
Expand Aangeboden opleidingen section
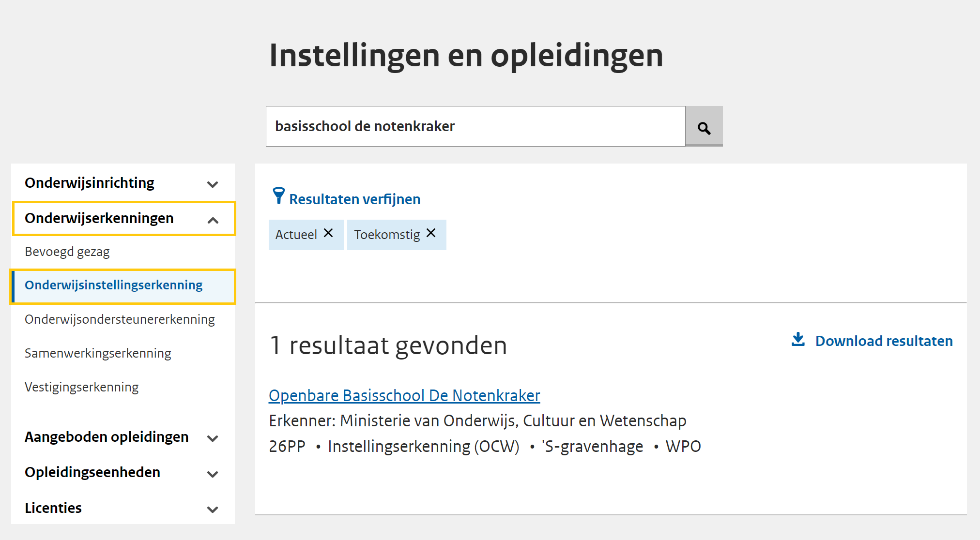[123, 437]
